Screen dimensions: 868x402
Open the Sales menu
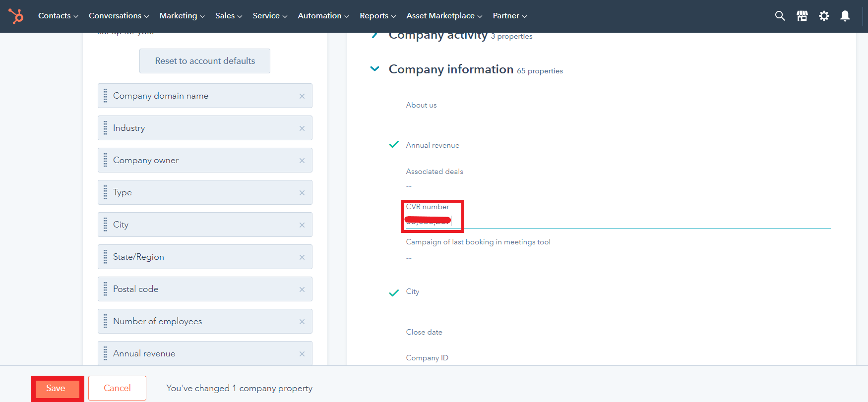[229, 16]
